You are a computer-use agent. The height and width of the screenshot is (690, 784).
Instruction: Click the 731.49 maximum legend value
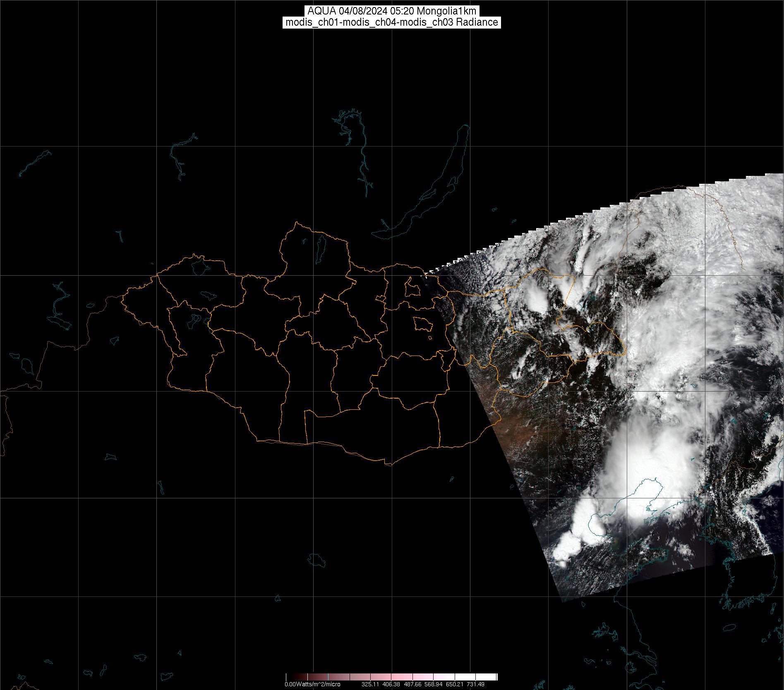tap(475, 685)
